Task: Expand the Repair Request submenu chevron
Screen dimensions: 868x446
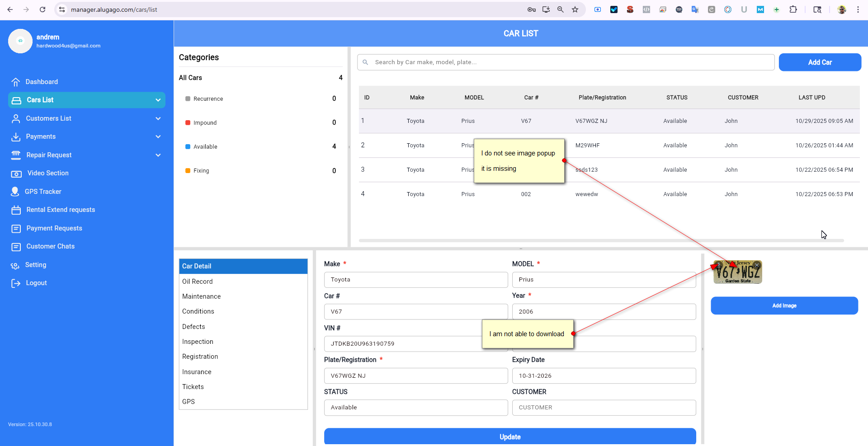Action: (x=158, y=155)
